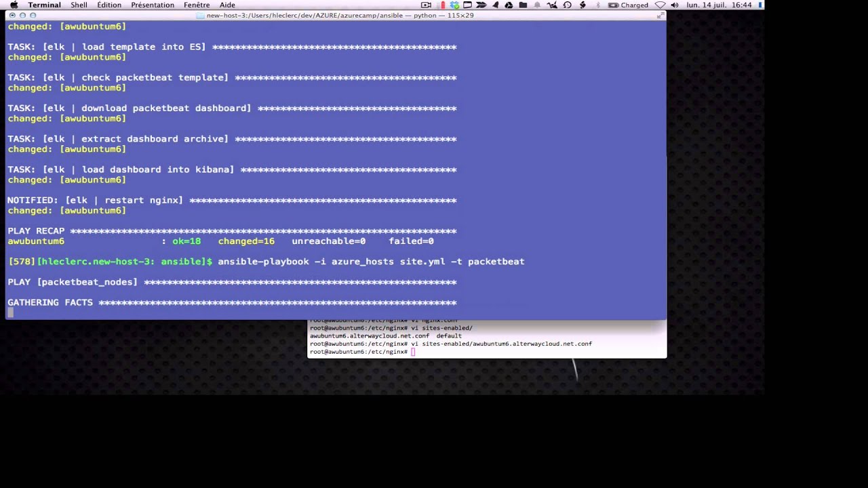The height and width of the screenshot is (488, 868).
Task: Click 'load template into ES' task line
Action: (x=232, y=47)
